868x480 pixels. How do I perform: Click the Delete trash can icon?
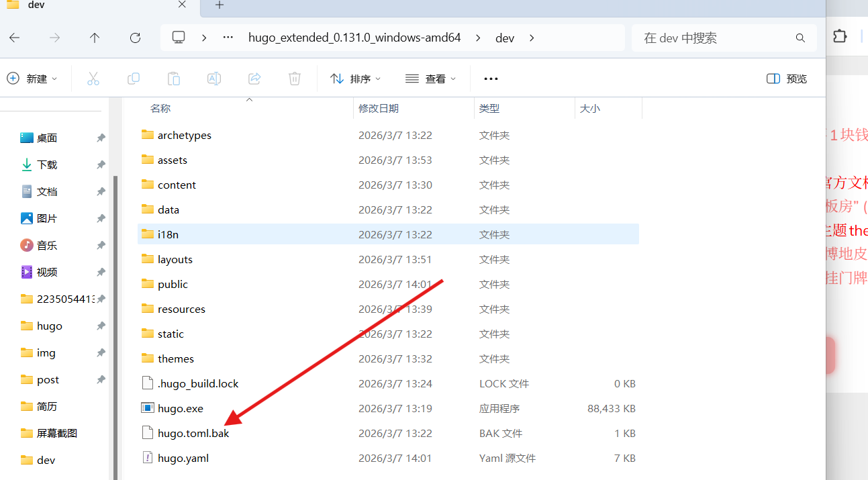coord(295,79)
